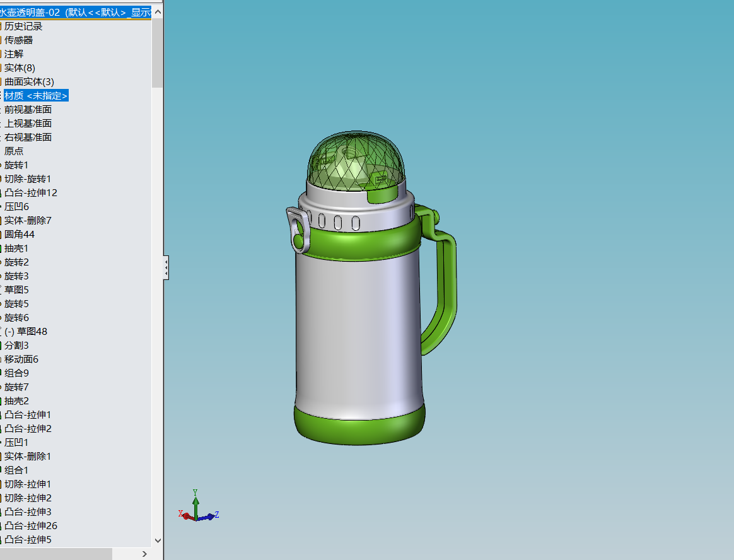Click the vertical scrollbar thumb in feature tree

click(x=158, y=53)
